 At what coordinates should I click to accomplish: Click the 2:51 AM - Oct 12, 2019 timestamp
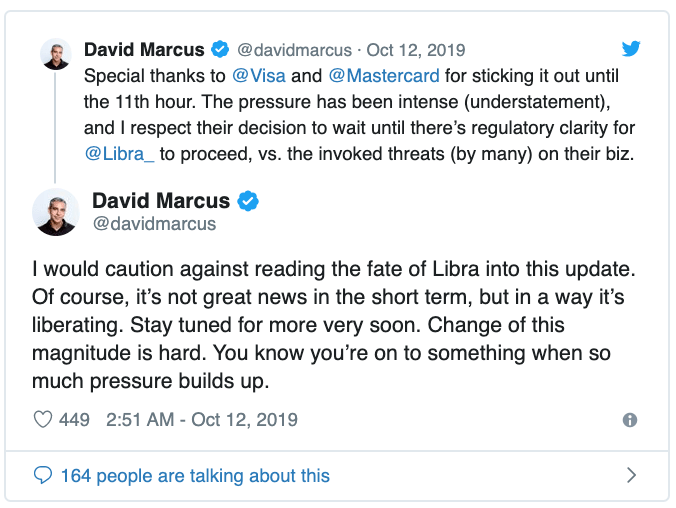click(x=202, y=420)
